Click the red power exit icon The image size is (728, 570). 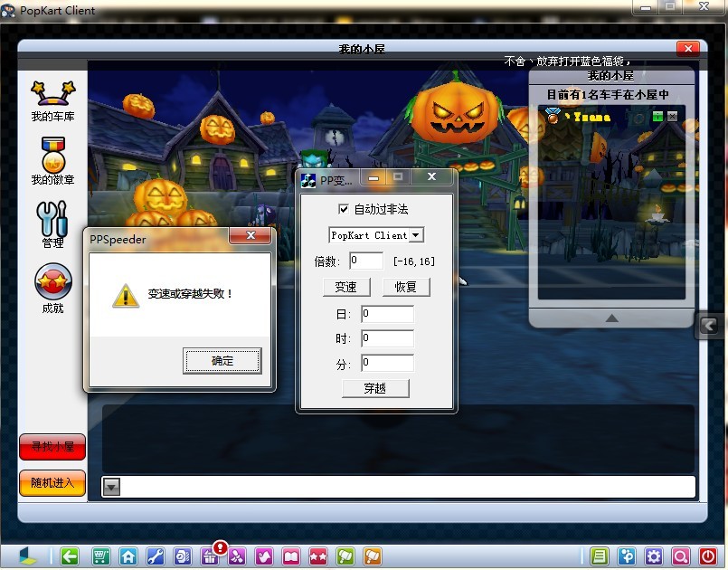708,556
